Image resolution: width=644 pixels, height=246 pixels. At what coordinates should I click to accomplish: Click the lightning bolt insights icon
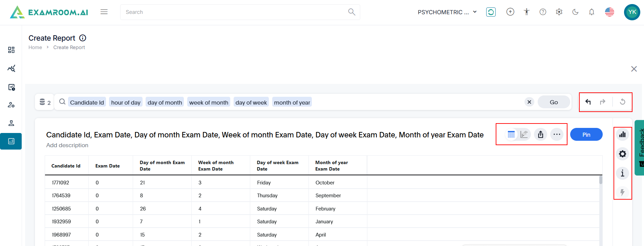pyautogui.click(x=622, y=192)
